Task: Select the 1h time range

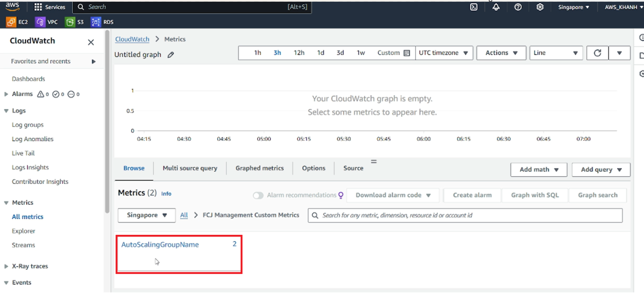Action: [258, 53]
